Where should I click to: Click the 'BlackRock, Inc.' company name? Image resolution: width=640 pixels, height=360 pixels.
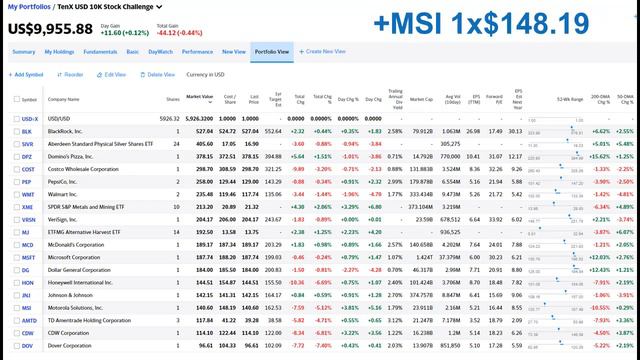[65, 131]
